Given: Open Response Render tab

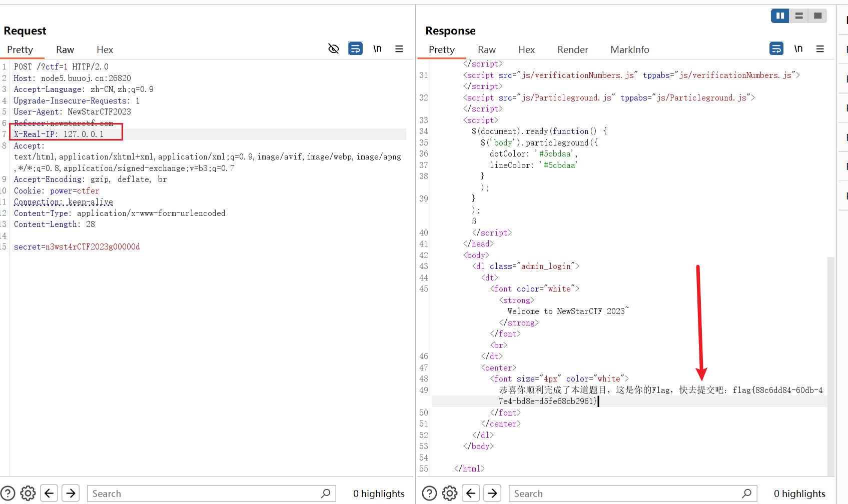Looking at the screenshot, I should pos(573,49).
